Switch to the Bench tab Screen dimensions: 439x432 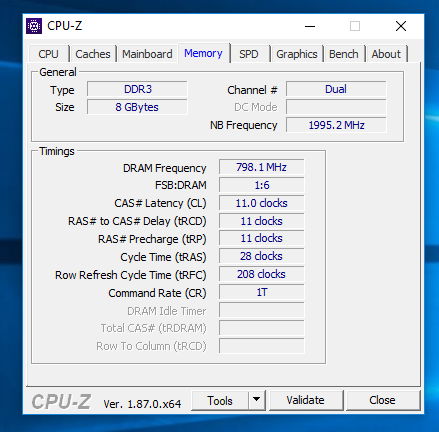(344, 54)
